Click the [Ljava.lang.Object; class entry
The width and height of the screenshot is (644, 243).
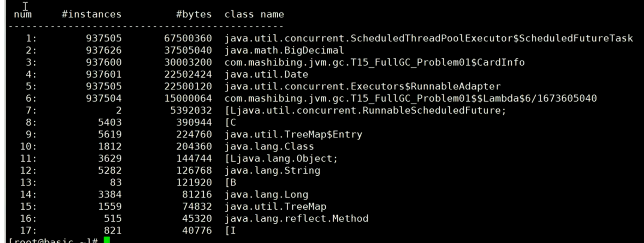[x=281, y=159]
